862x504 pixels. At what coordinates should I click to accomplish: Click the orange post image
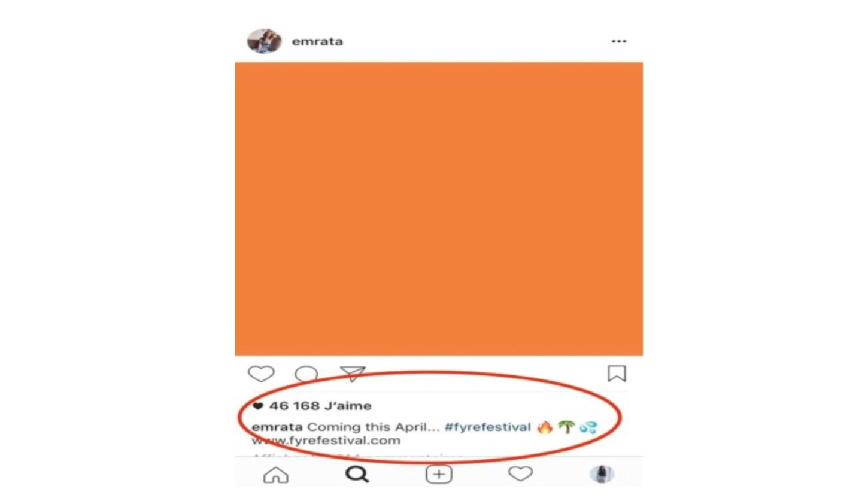tap(439, 209)
